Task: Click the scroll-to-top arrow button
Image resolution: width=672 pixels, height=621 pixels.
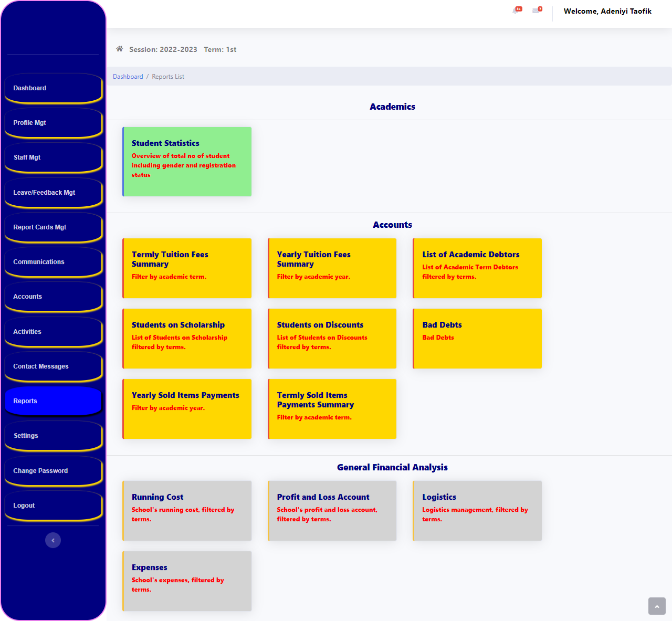Action: click(657, 606)
